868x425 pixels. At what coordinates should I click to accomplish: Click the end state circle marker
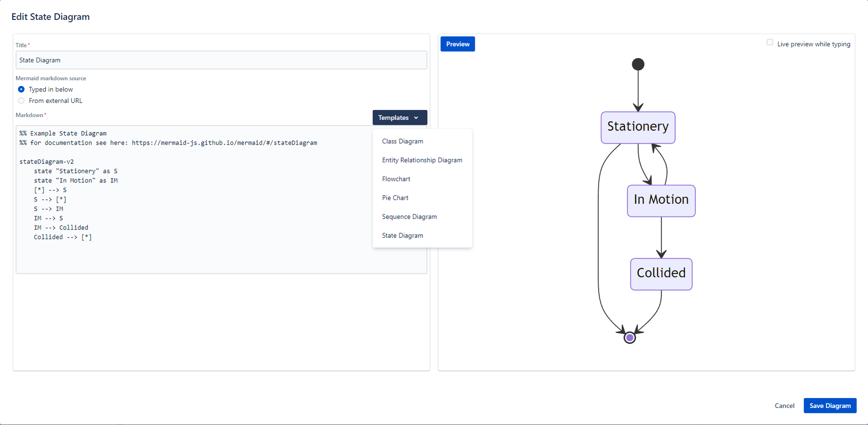(629, 338)
